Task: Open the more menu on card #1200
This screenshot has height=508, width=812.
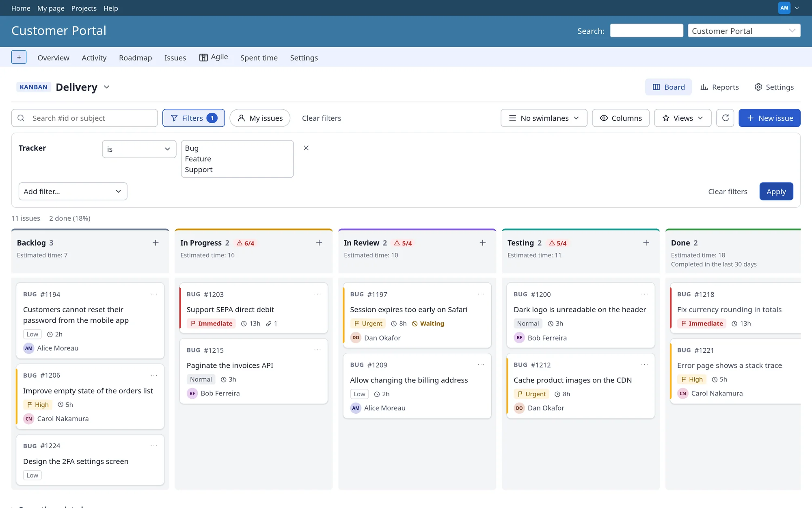Action: pos(644,294)
